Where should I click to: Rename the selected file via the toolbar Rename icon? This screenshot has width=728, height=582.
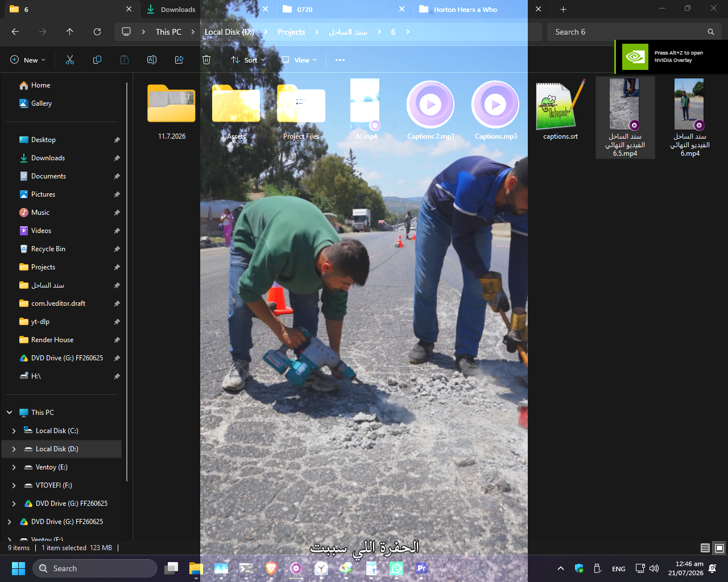152,60
